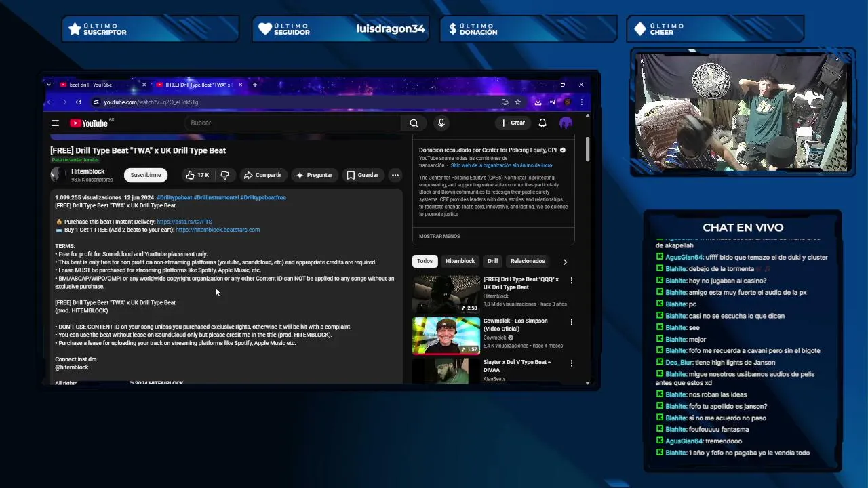Go forward in browser history
Screen dimensions: 868x488
pos(64,102)
